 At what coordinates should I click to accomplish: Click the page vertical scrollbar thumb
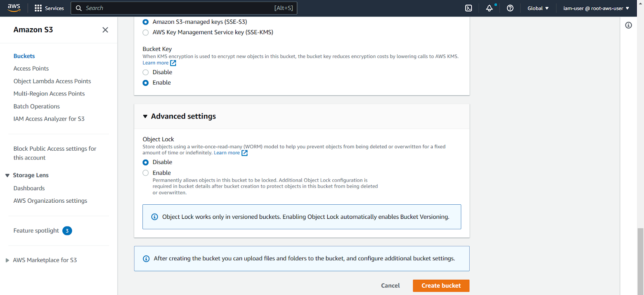[x=640, y=261]
